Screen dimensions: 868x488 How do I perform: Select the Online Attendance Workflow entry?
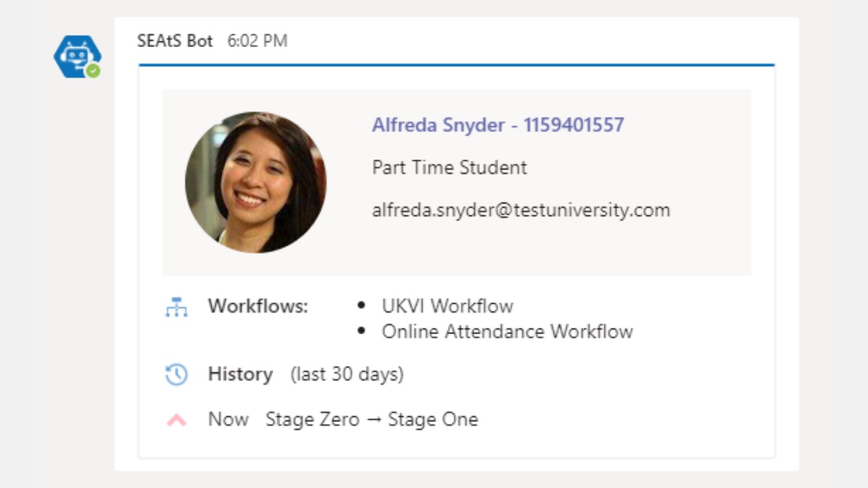click(507, 332)
